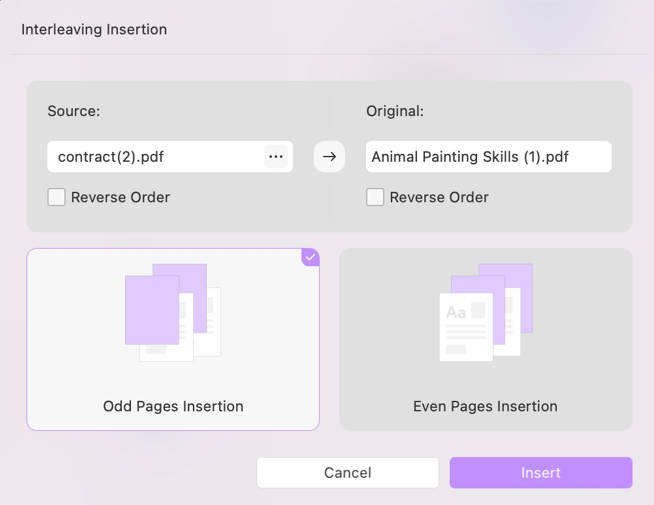The width and height of the screenshot is (654, 505).
Task: Select Even Pages Insertion option
Action: 485,339
